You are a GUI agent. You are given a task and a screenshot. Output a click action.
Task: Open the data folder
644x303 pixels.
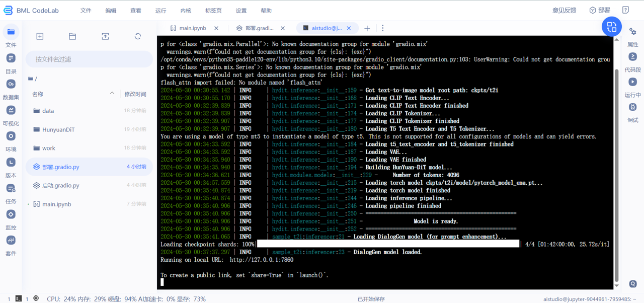pos(89,111)
